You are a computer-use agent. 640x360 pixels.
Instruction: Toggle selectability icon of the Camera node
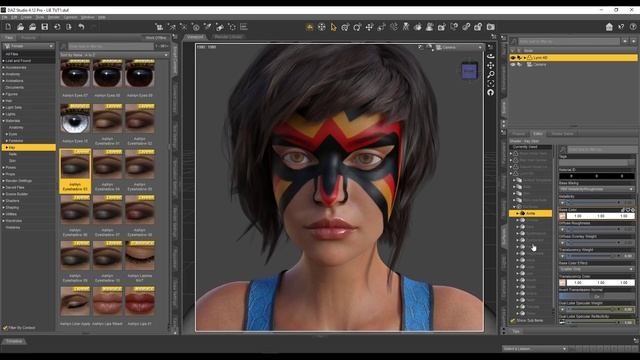[x=519, y=64]
